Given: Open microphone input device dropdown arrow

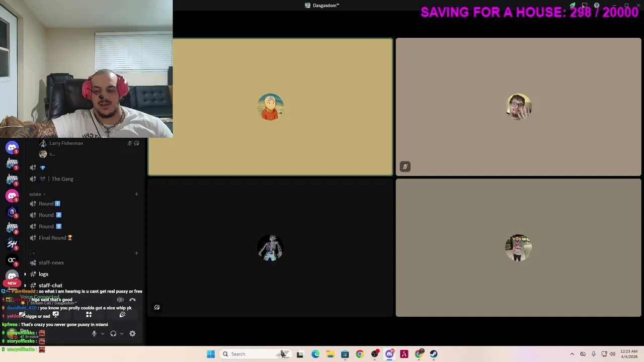Looking at the screenshot, I should click(103, 333).
